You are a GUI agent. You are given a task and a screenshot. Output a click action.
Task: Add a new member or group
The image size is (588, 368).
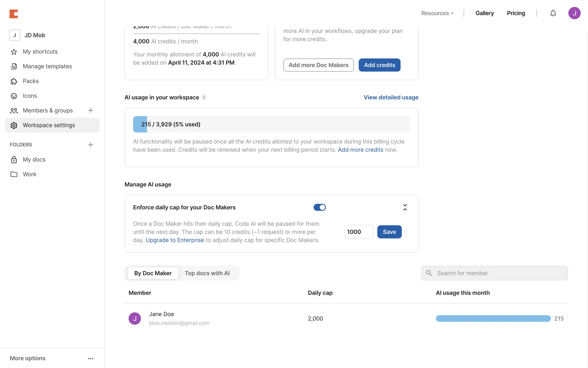pos(90,110)
